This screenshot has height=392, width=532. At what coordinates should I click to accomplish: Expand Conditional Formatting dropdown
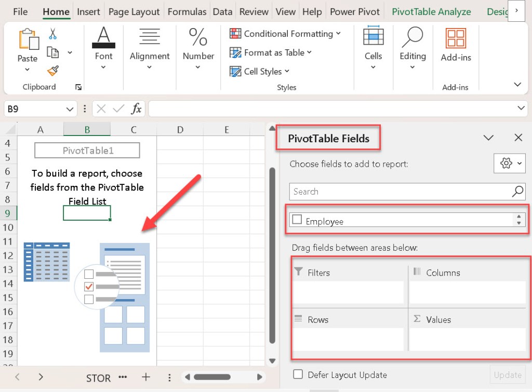click(x=338, y=34)
